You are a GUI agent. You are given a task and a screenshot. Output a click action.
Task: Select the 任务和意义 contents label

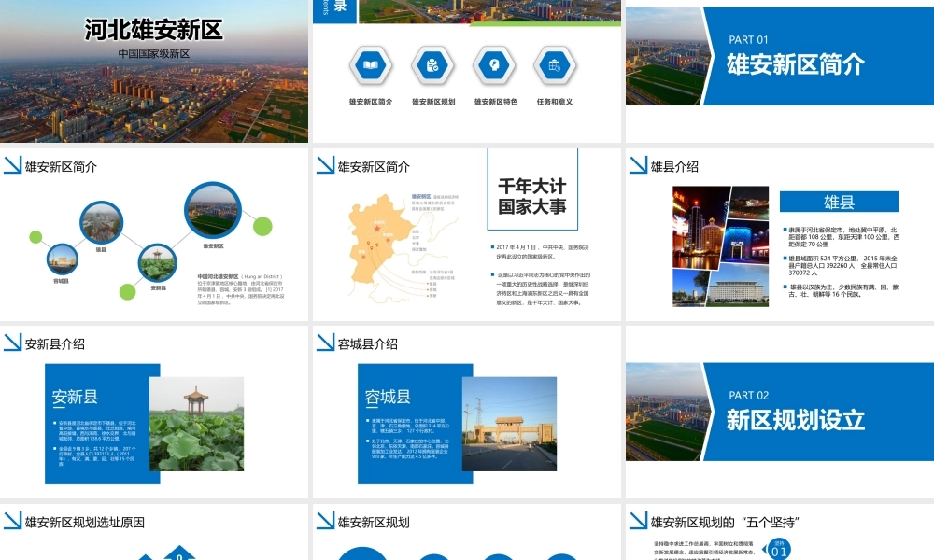coord(555,102)
